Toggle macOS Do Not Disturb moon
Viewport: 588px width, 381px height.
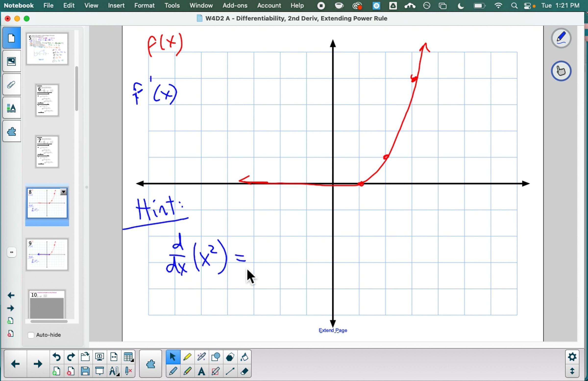tap(461, 5)
